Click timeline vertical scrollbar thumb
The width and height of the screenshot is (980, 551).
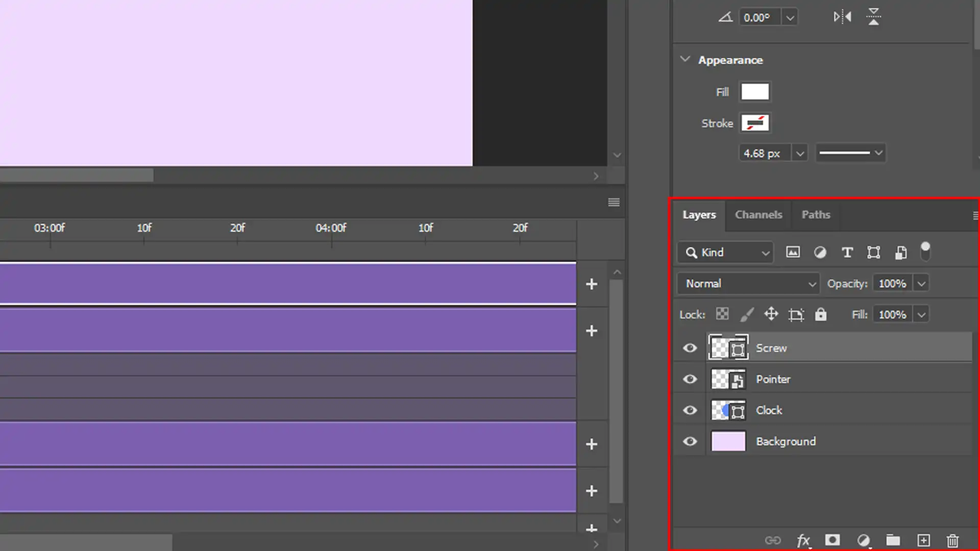click(616, 391)
